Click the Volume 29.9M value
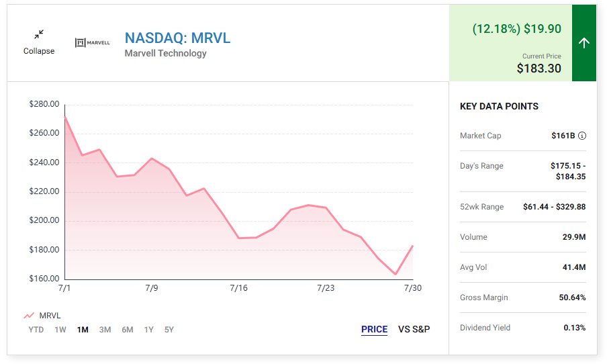The height and width of the screenshot is (364, 609). coord(574,237)
